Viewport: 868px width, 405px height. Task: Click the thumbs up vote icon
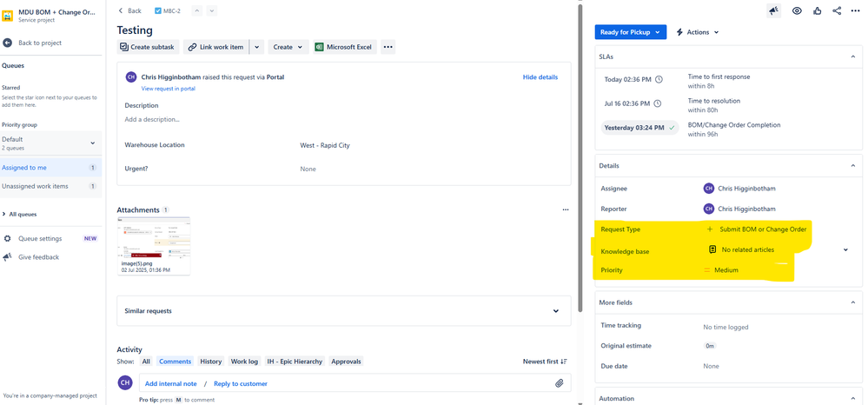coord(817,10)
